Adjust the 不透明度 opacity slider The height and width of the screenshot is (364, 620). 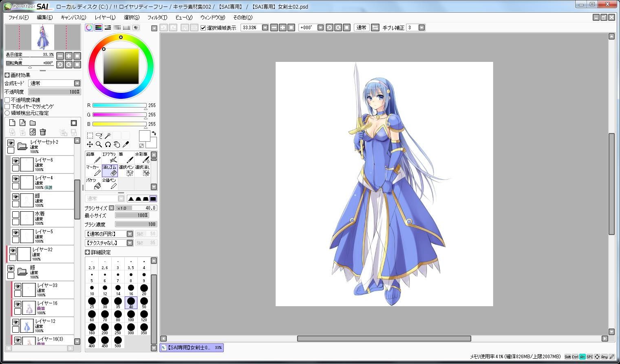[x=55, y=92]
